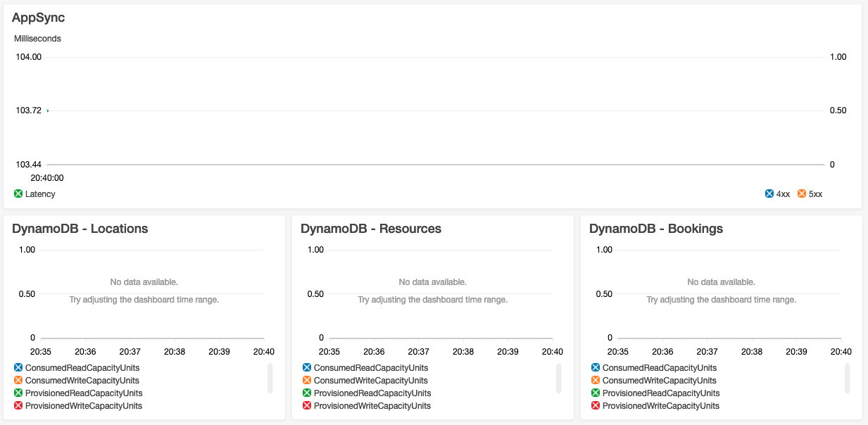
Task: Click the 103.44 axis value
Action: point(29,164)
